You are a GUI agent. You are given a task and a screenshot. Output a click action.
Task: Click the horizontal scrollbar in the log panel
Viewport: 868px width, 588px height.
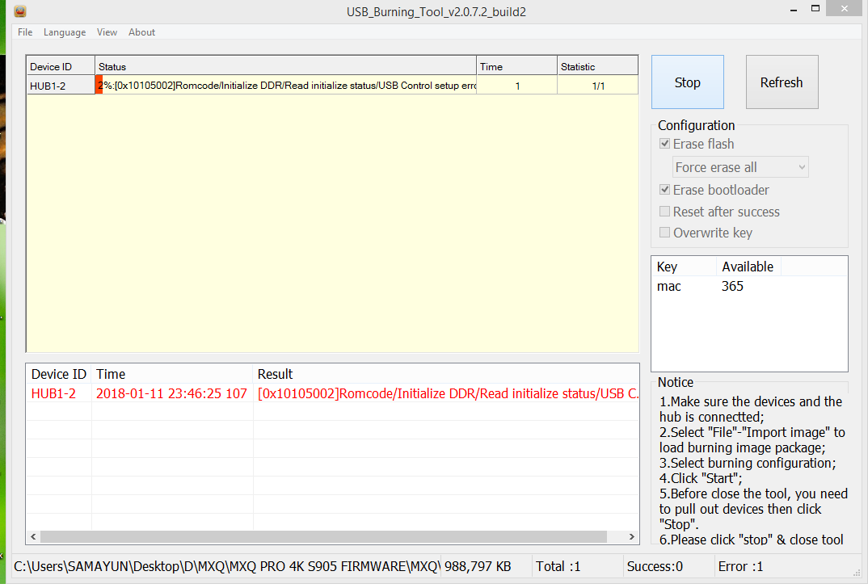(323, 536)
